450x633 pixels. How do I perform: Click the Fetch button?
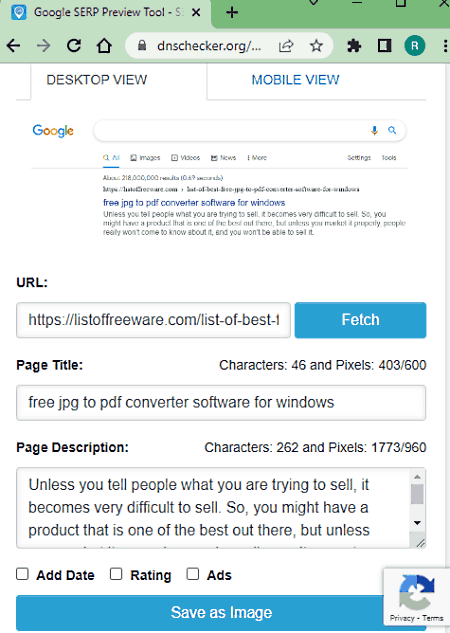click(360, 320)
